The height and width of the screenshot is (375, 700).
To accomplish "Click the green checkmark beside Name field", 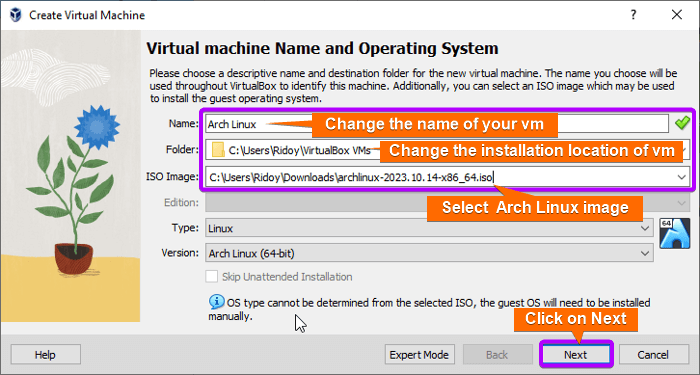I will pyautogui.click(x=682, y=123).
